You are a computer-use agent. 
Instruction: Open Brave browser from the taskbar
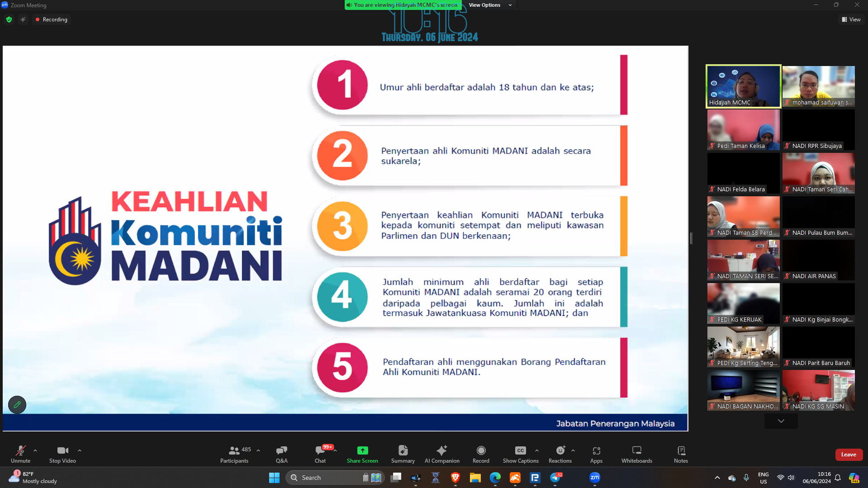(x=455, y=478)
